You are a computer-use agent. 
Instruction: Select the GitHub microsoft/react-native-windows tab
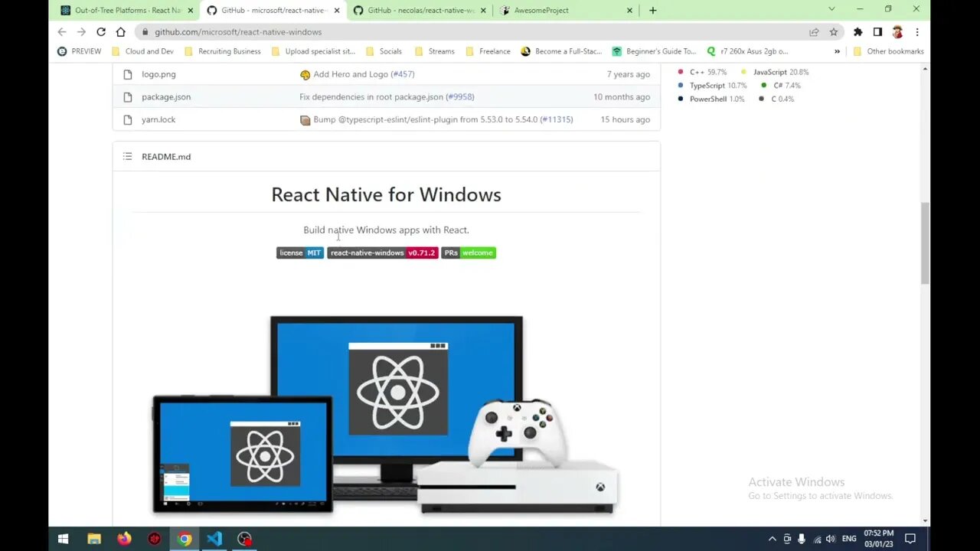[x=274, y=11]
